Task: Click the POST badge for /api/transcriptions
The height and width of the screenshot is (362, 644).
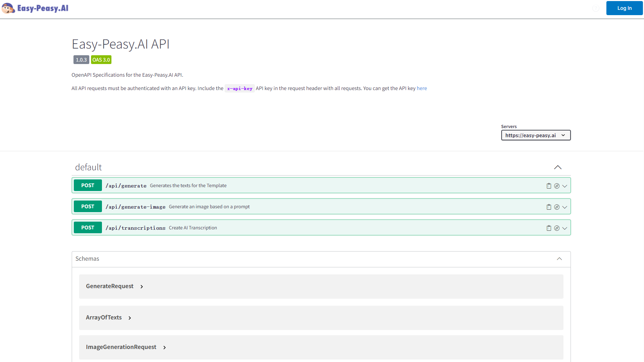Action: point(88,228)
